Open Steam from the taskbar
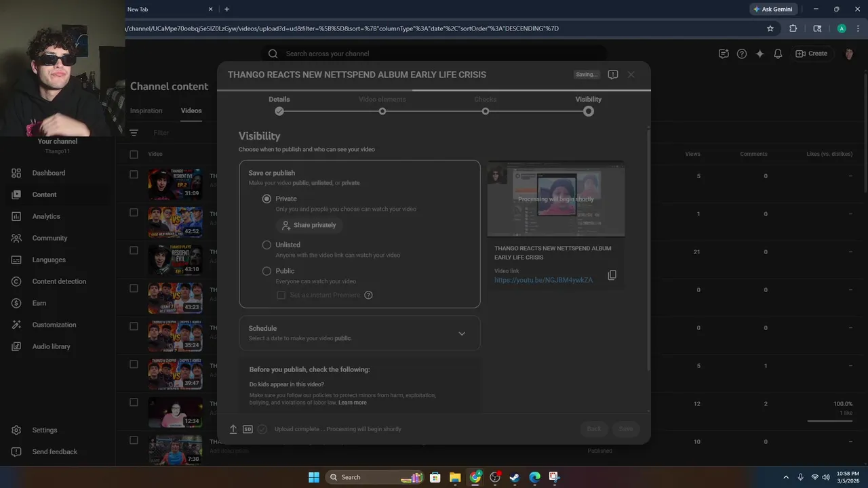Viewport: 868px width, 488px height. [515, 477]
